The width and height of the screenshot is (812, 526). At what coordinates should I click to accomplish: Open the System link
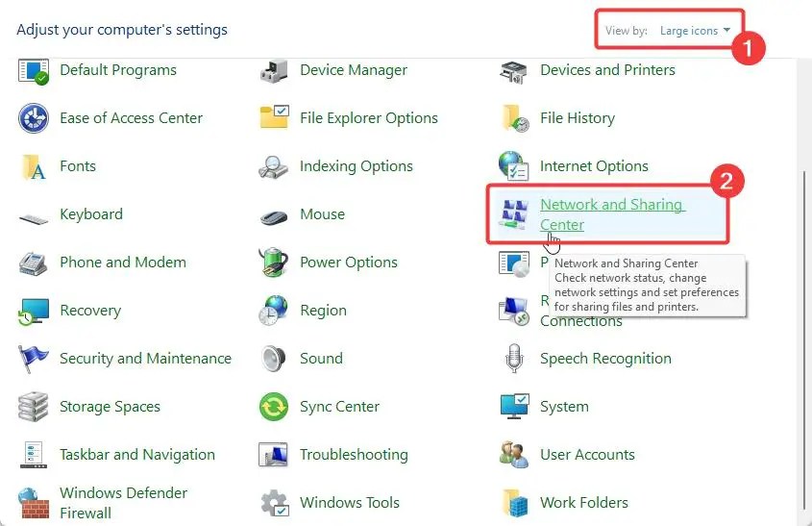564,407
